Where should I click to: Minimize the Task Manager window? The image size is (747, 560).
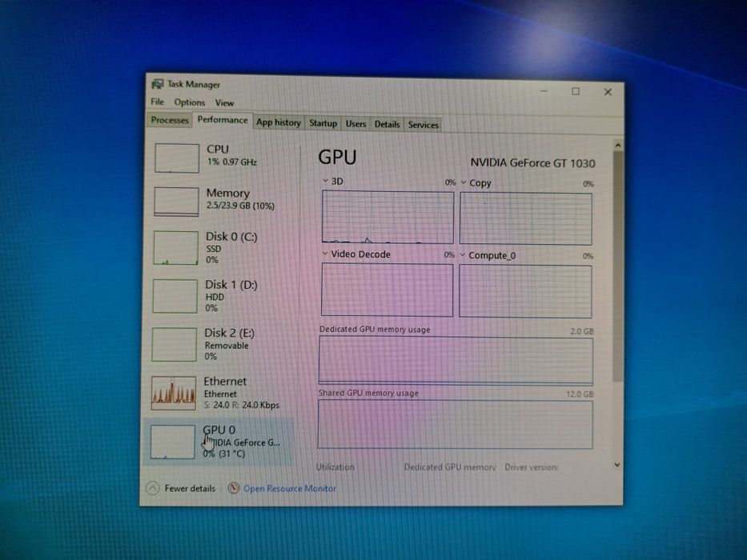point(544,90)
